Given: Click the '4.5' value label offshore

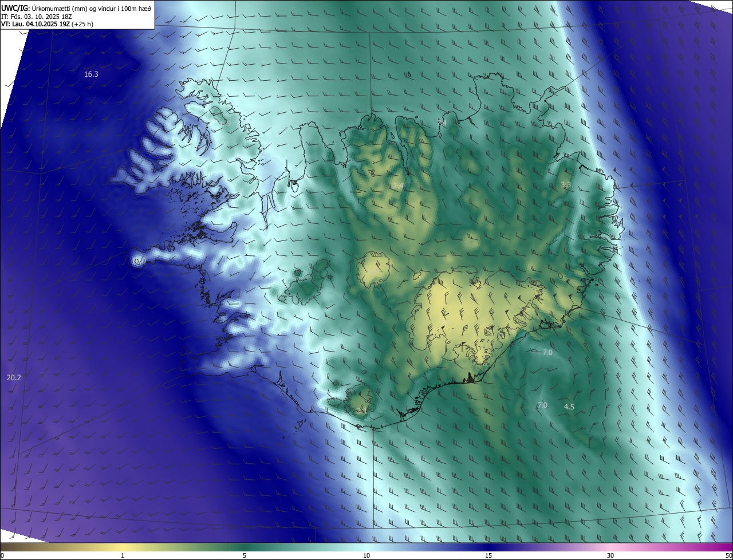Looking at the screenshot, I should (569, 407).
